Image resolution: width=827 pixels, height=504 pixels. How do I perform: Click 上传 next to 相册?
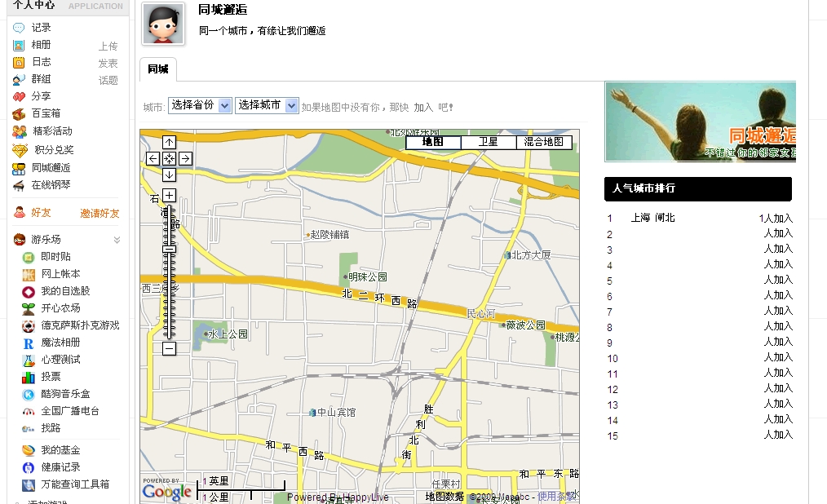[108, 46]
